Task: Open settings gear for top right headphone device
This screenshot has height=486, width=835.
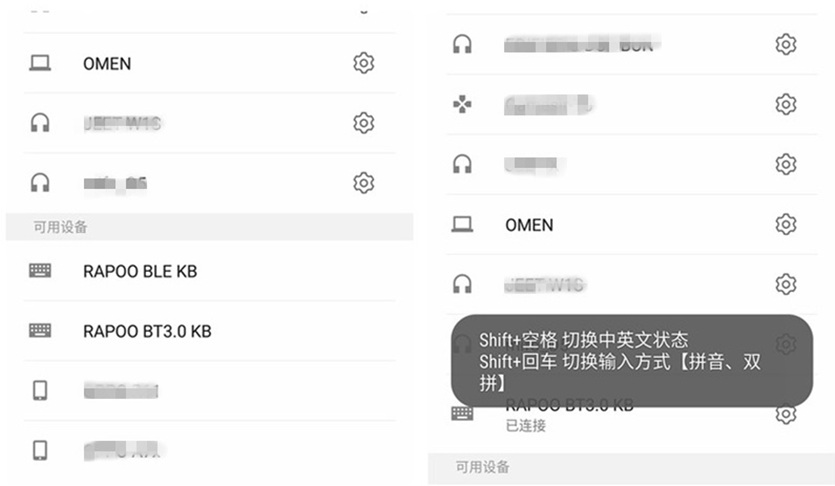Action: coord(786,44)
